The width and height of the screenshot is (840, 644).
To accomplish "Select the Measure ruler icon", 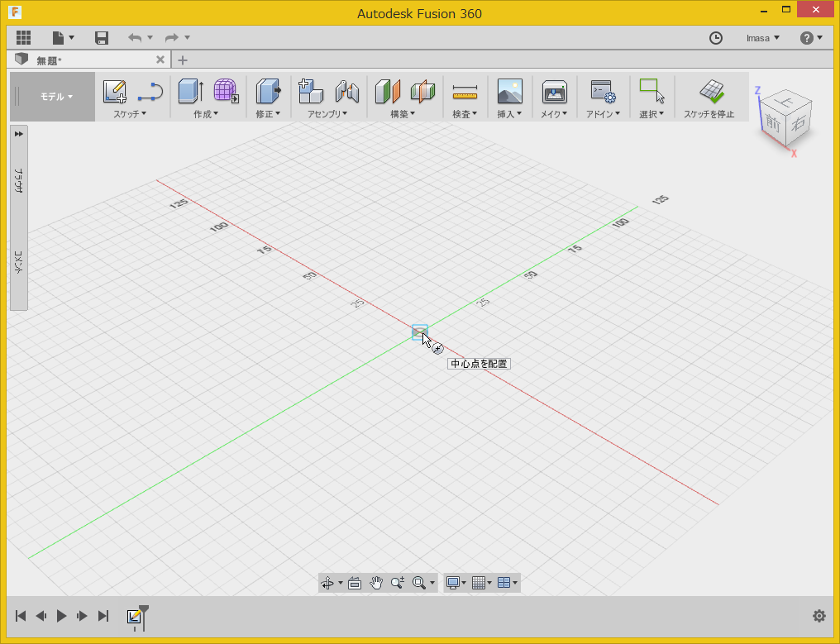I will coord(465,92).
